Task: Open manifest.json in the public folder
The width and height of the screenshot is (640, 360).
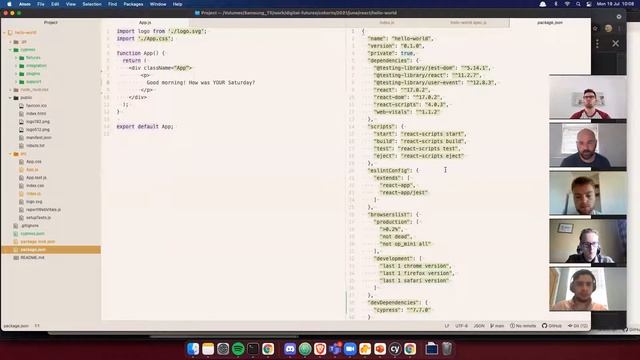Action: pyautogui.click(x=38, y=138)
